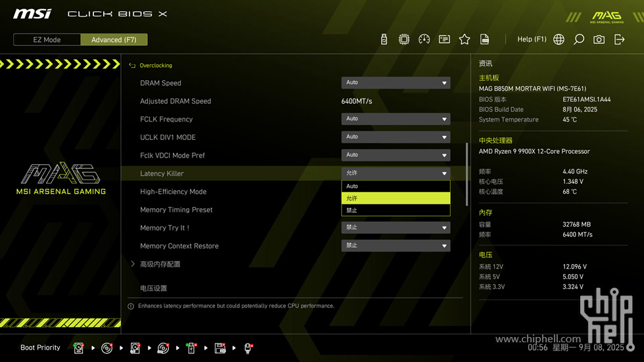Open the Favorites star icon

click(465, 39)
